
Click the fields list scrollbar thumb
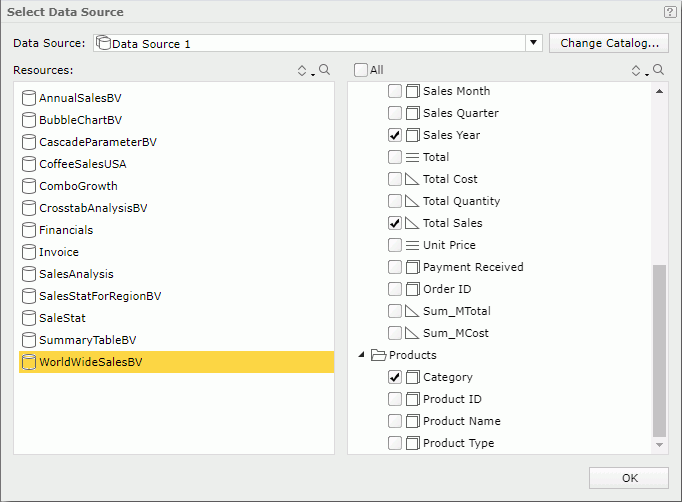pyautogui.click(x=659, y=351)
